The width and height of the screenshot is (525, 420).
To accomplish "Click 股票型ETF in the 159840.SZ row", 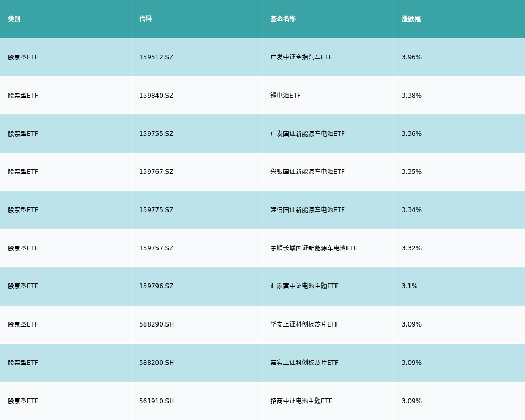I will point(23,96).
